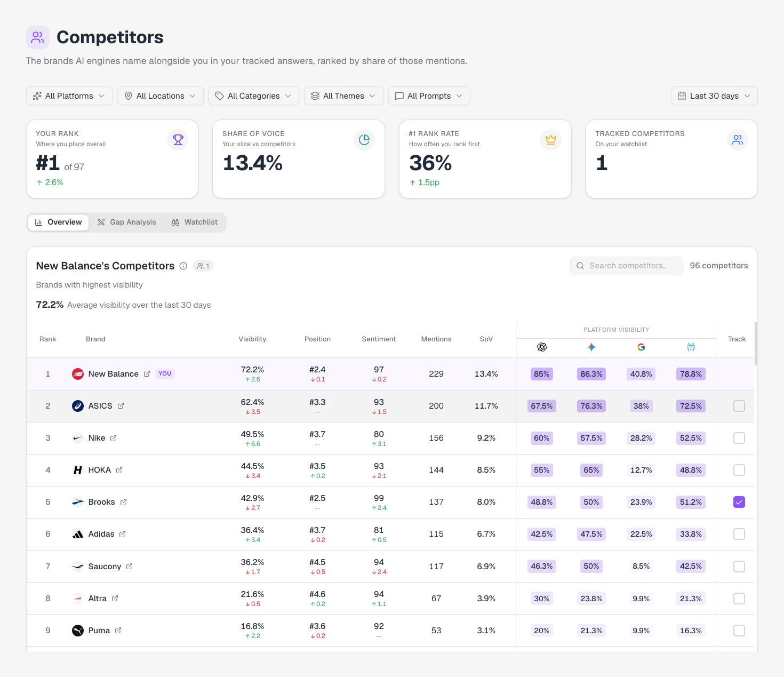
Task: Click the Perplexity platform column icon
Action: [x=691, y=347]
